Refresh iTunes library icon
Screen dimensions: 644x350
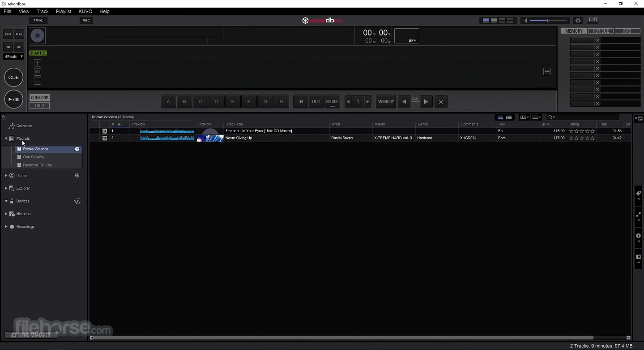(x=77, y=176)
